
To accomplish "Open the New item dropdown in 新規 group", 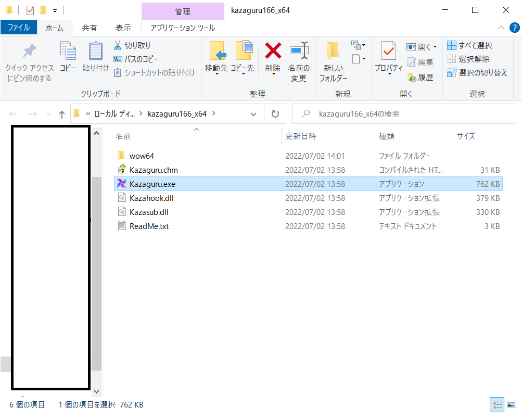I will click(x=358, y=45).
